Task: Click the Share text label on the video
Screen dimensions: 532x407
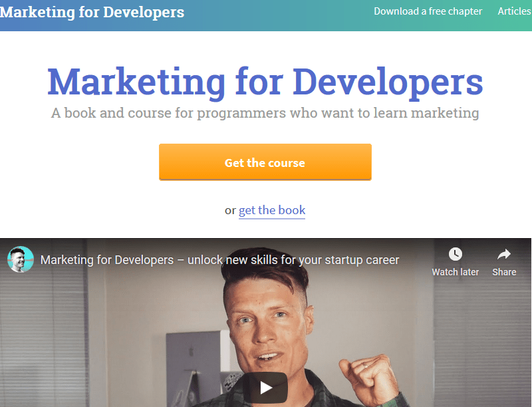Action: tap(504, 272)
